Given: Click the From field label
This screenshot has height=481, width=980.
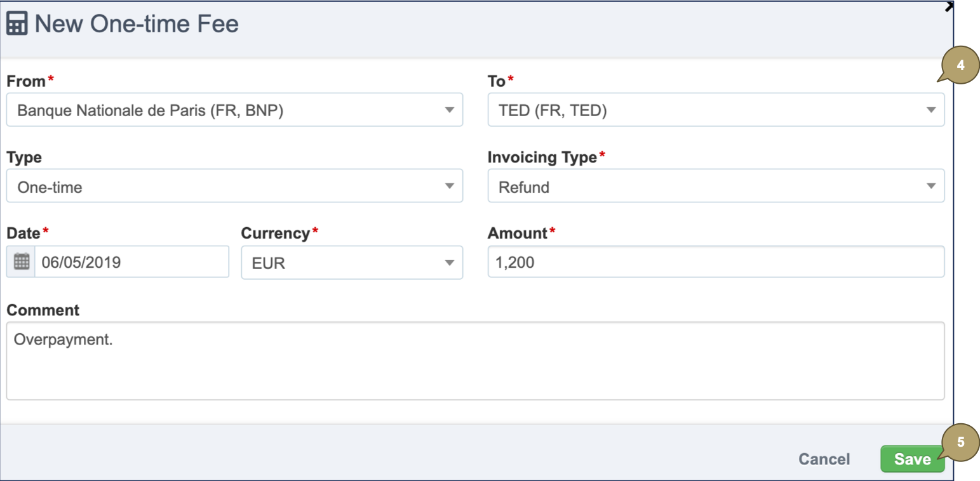Looking at the screenshot, I should pos(26,81).
